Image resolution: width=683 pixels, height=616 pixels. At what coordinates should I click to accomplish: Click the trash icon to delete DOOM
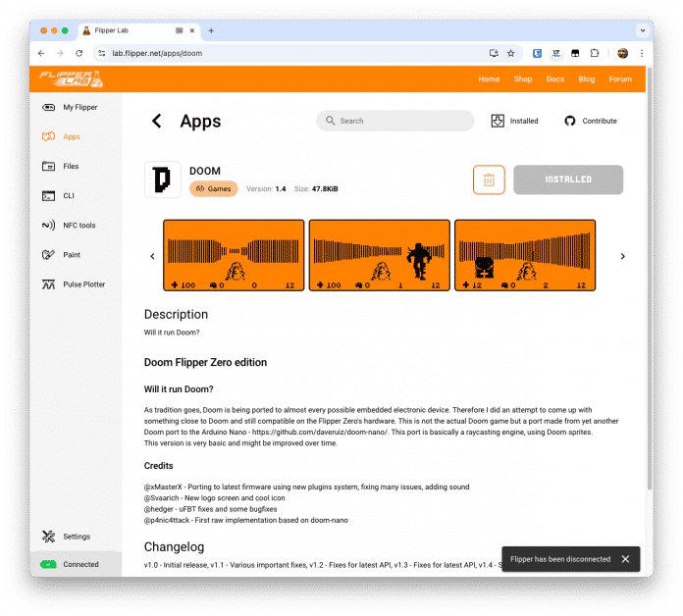489,180
